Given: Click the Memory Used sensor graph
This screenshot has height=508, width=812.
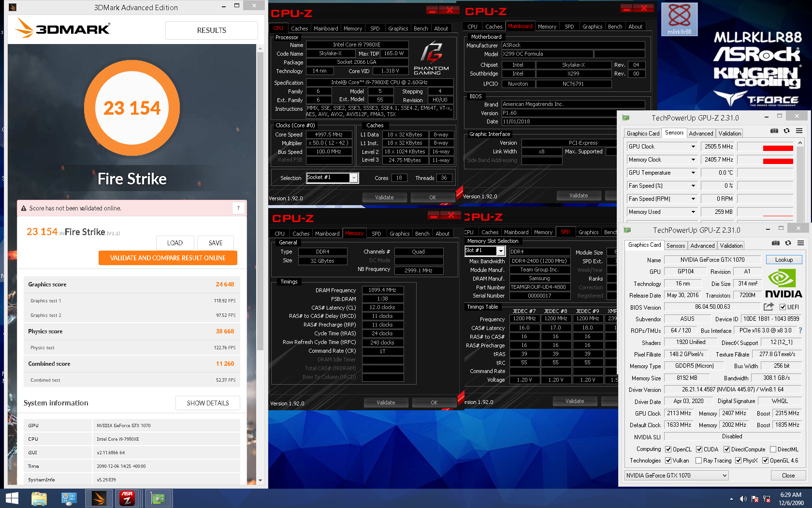Looking at the screenshot, I should [x=765, y=212].
